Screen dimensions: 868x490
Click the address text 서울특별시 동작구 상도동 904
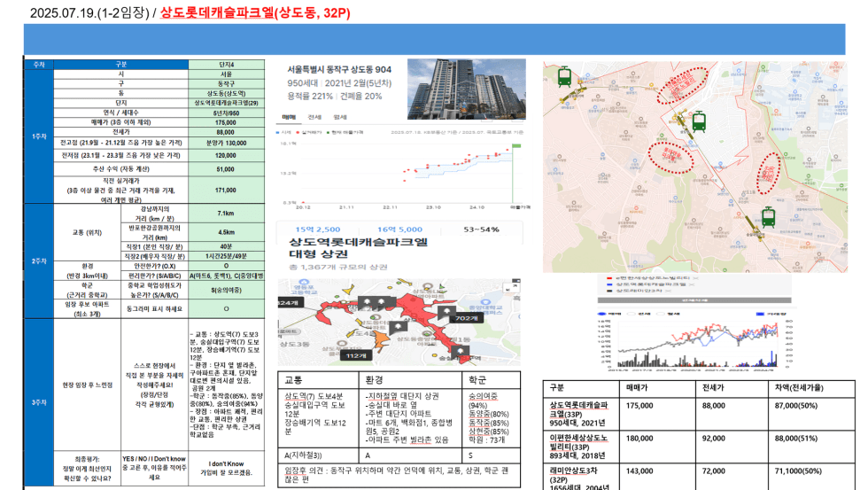(338, 70)
